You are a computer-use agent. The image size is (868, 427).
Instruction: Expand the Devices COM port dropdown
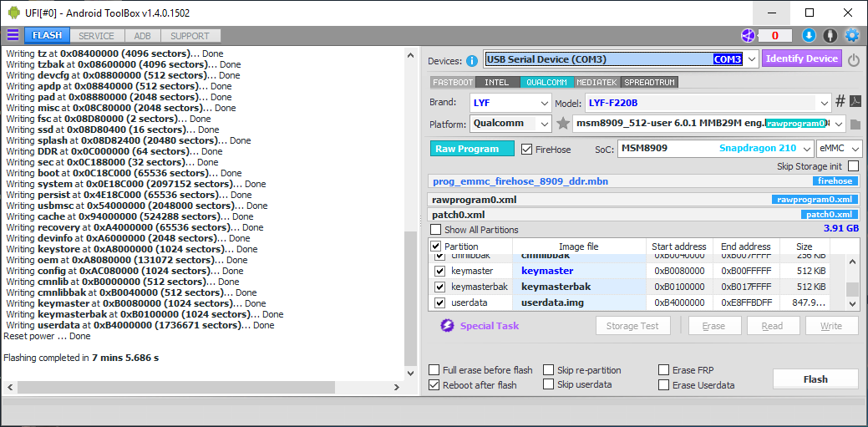(751, 59)
